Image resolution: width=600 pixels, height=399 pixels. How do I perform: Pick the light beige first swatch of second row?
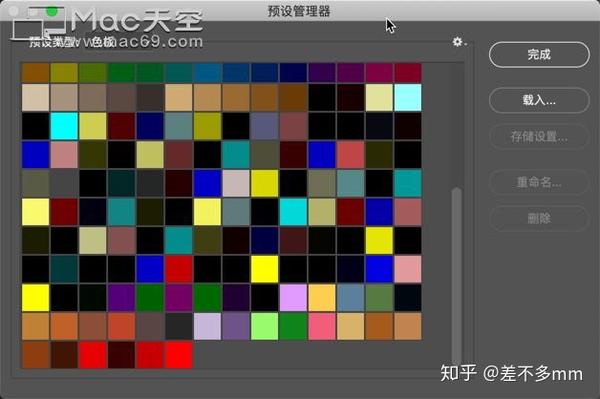click(x=36, y=98)
